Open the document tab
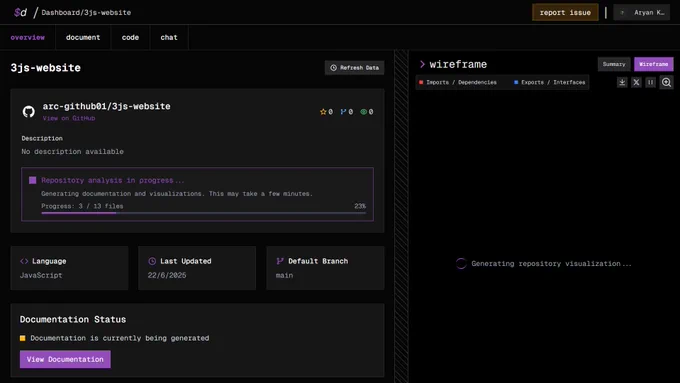Viewport: 680px width, 383px height. 83,37
